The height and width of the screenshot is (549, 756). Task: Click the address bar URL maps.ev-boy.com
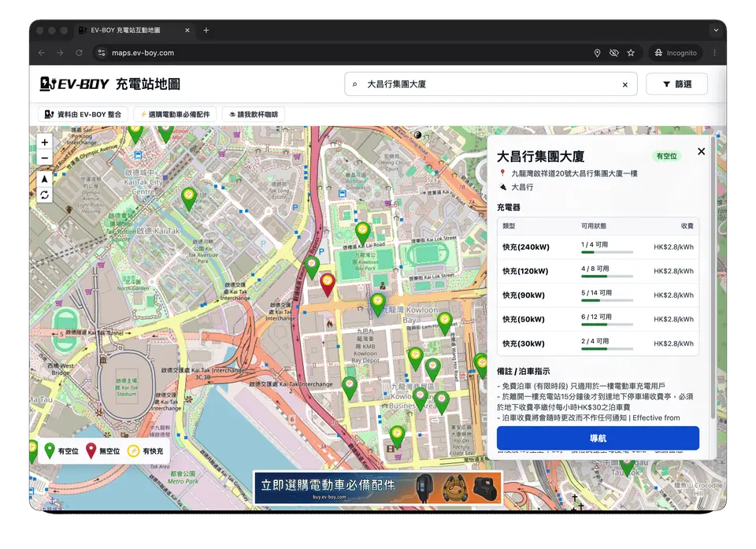click(143, 53)
